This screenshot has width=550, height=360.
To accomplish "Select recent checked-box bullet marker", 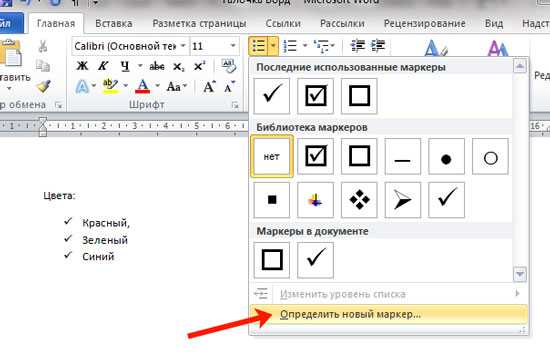I will click(x=315, y=96).
